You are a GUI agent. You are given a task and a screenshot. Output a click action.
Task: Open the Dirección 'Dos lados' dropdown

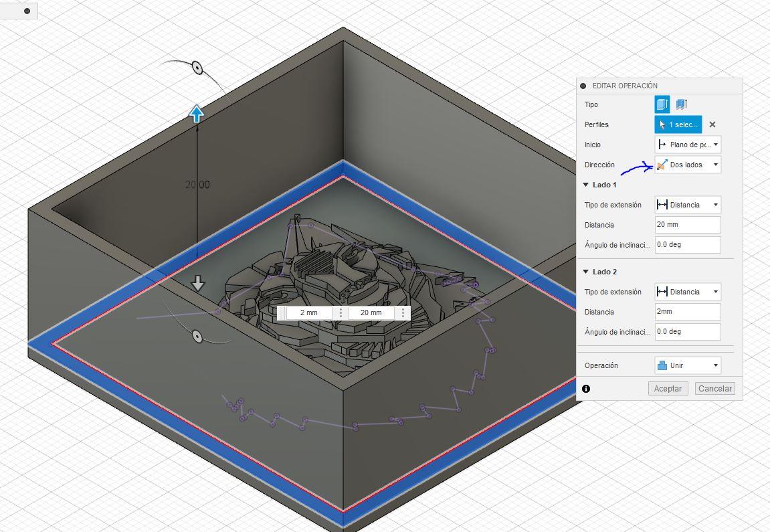tap(688, 165)
